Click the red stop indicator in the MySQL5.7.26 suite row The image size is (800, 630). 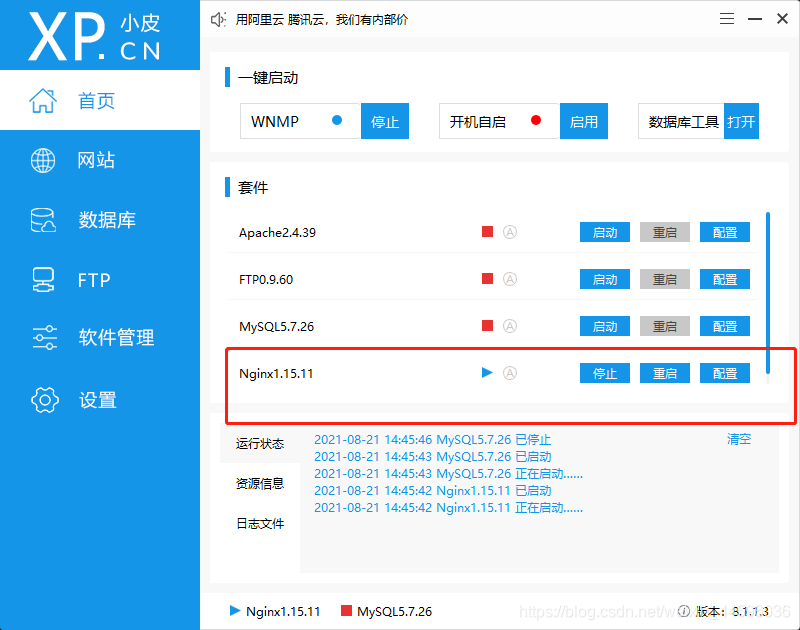[x=487, y=325]
